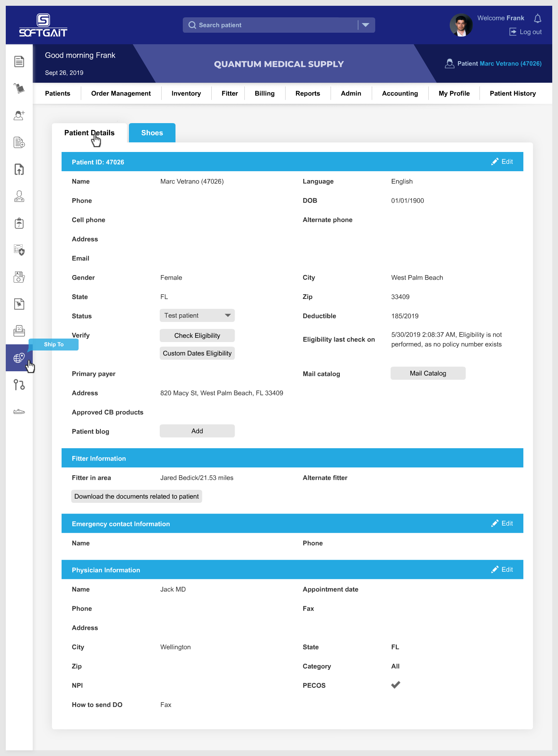Screen dimensions: 558x756
Task: Open the Order Management menu
Action: pyautogui.click(x=121, y=93)
